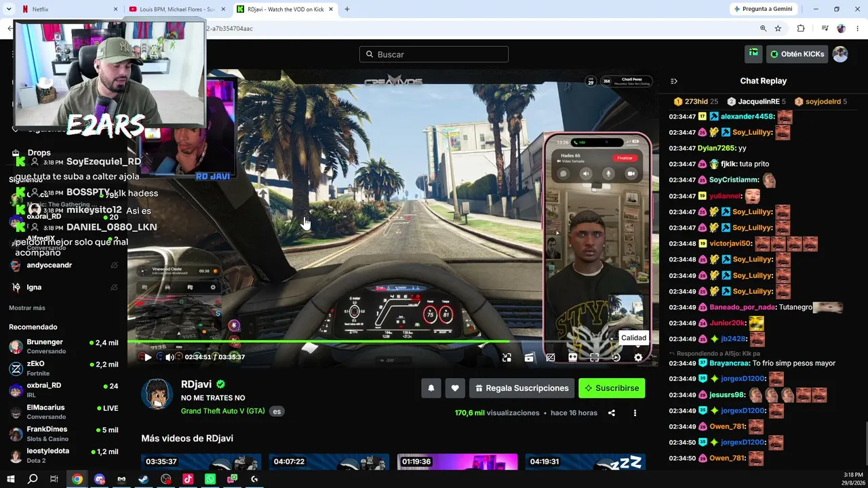The height and width of the screenshot is (488, 868).
Task: Open Brunenger's recommended channel
Action: pyautogui.click(x=64, y=346)
